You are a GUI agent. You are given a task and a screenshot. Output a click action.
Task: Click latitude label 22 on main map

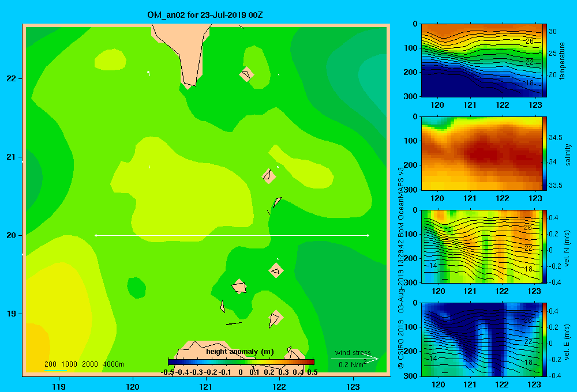point(12,79)
